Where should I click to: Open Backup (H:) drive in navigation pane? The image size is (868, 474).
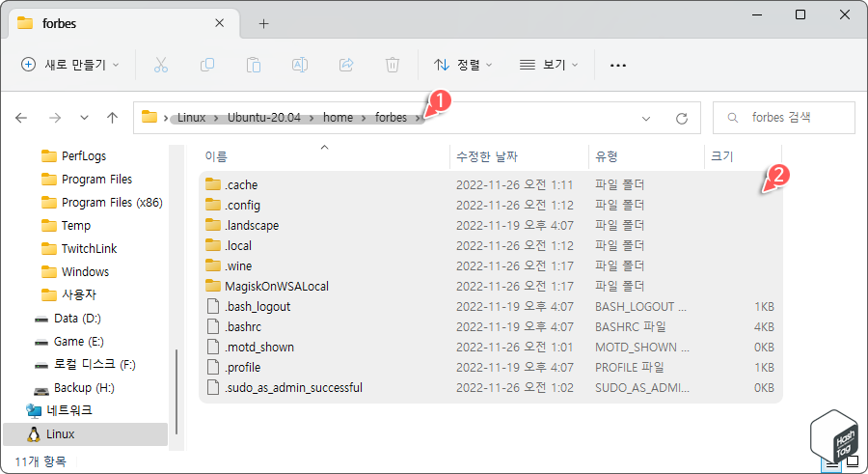click(85, 387)
